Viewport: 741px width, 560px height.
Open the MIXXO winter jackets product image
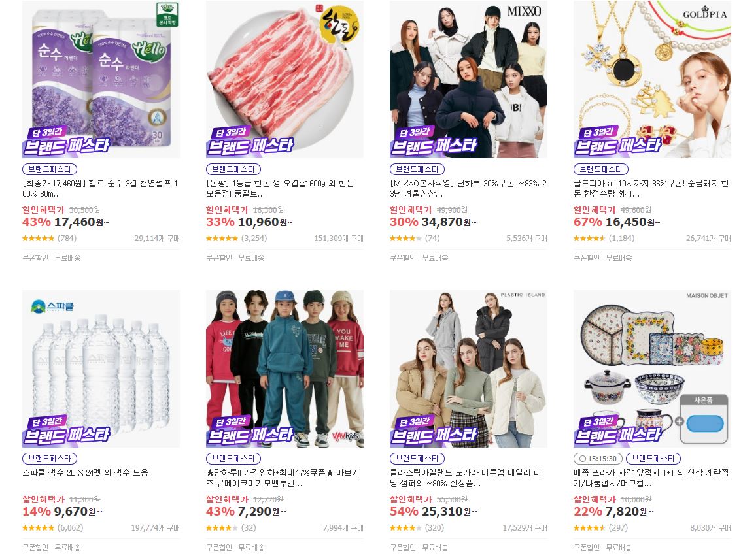[468, 79]
